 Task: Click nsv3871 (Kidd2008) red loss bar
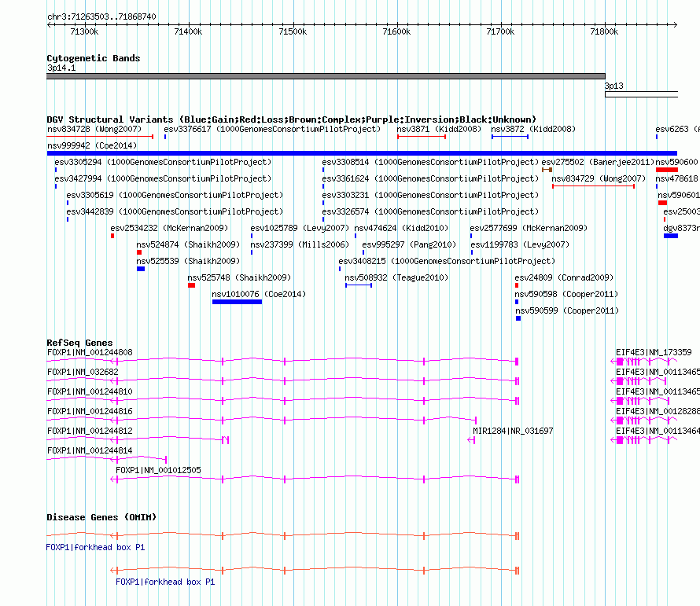(x=422, y=137)
